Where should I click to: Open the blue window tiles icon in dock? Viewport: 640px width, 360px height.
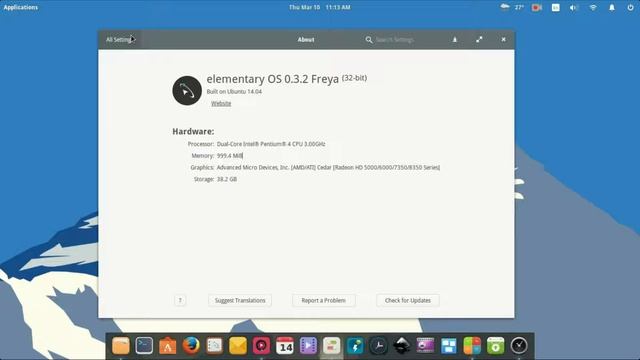(x=449, y=346)
